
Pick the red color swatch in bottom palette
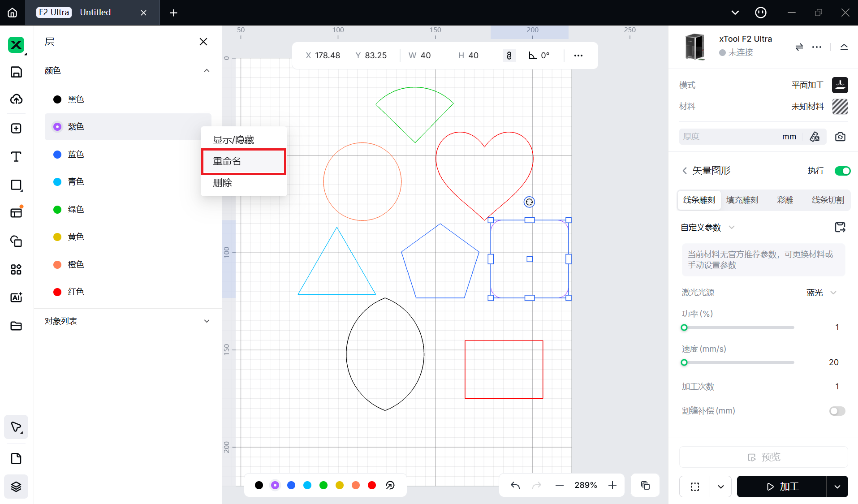coord(372,485)
